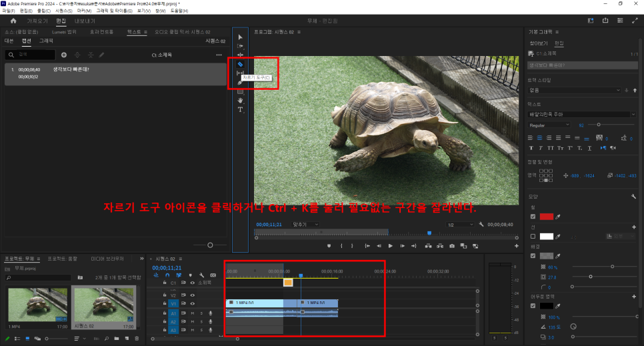644x346 pixels.
Task: Select the Ripple Edit tool
Action: pos(240,55)
